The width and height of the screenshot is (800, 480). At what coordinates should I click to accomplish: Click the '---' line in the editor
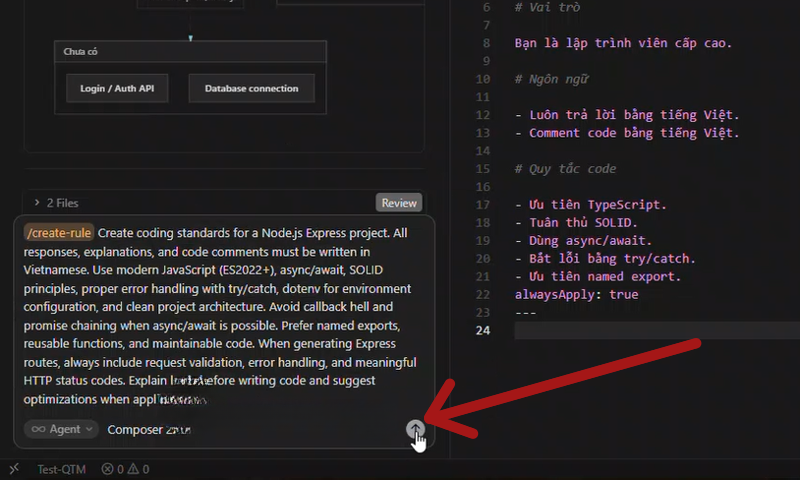(x=526, y=312)
